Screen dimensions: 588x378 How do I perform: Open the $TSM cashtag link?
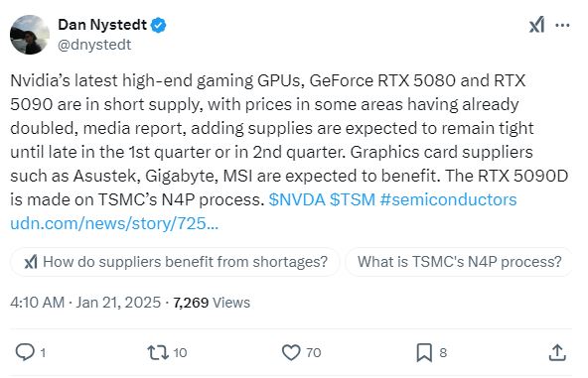tap(353, 199)
